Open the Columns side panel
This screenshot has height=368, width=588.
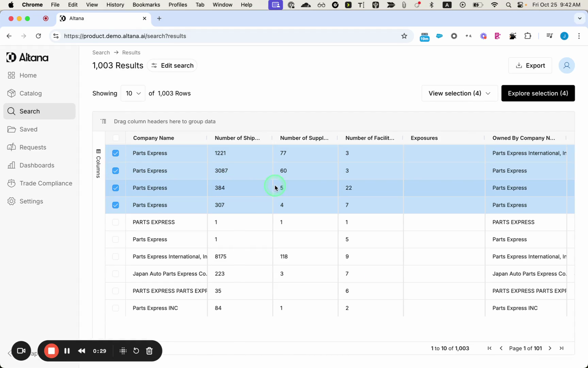98,164
